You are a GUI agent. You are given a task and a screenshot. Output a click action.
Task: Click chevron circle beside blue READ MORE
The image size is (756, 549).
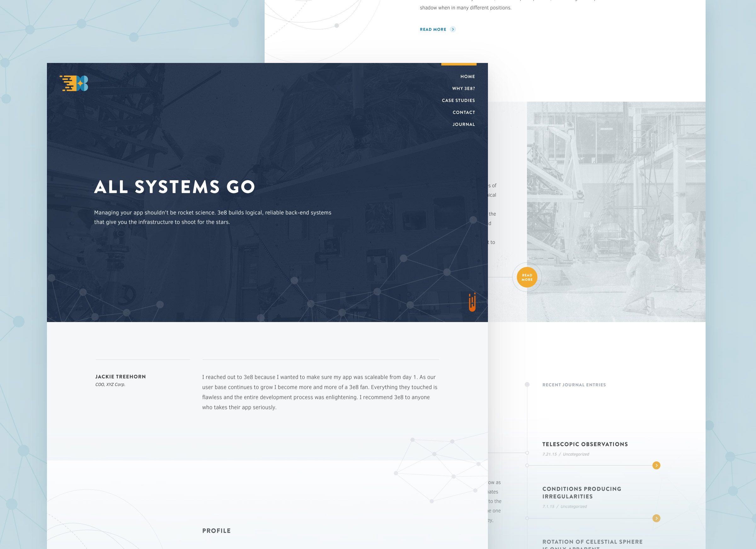tap(453, 29)
